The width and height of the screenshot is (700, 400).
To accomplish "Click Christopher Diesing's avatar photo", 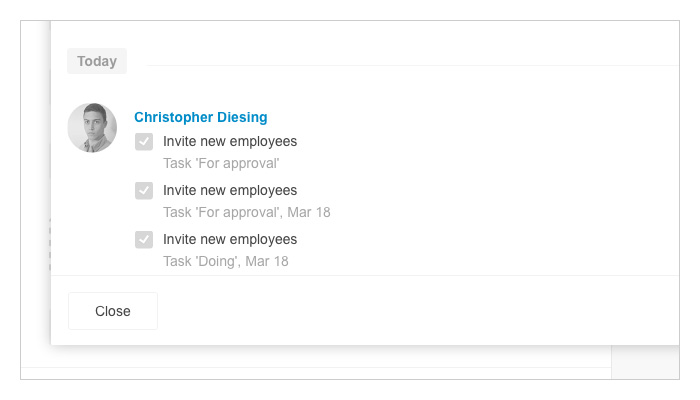I will point(92,128).
